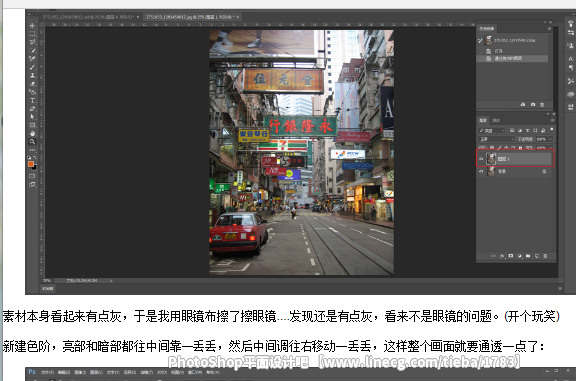Toggle the layer filtering on/off switch
The height and width of the screenshot is (381, 576).
coord(551,130)
